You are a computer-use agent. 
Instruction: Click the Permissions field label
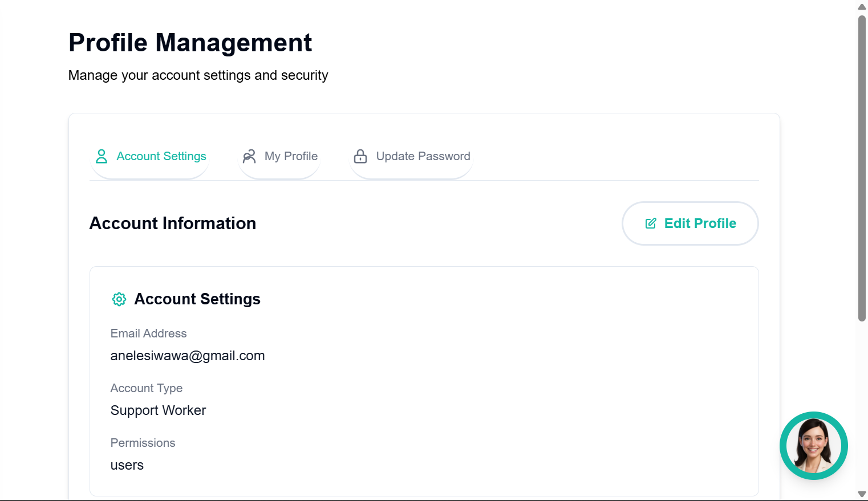point(143,443)
